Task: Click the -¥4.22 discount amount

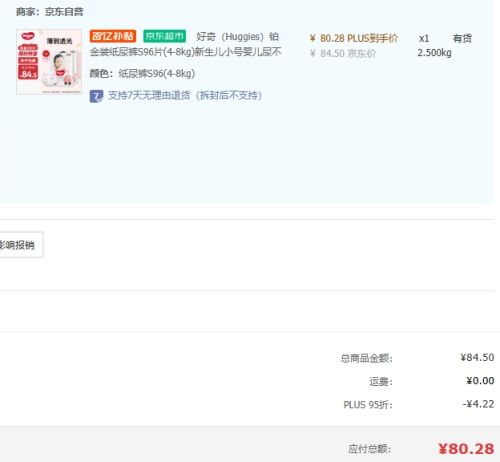Action: pos(478,404)
